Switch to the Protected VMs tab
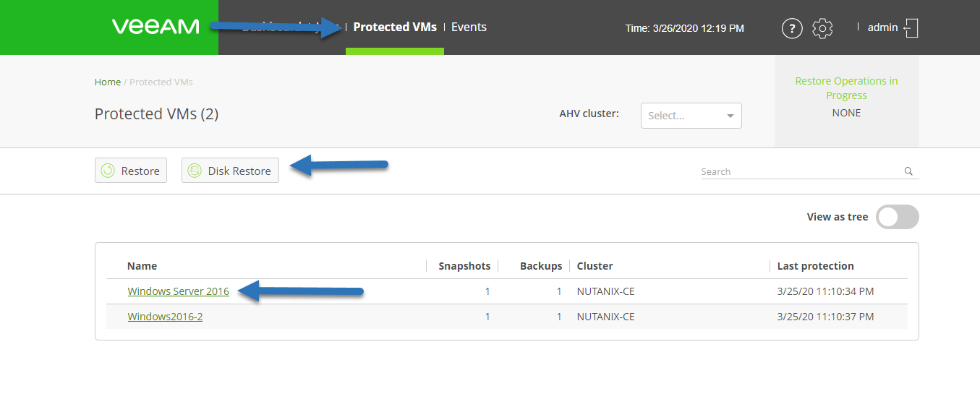The width and height of the screenshot is (980, 407). [x=395, y=27]
